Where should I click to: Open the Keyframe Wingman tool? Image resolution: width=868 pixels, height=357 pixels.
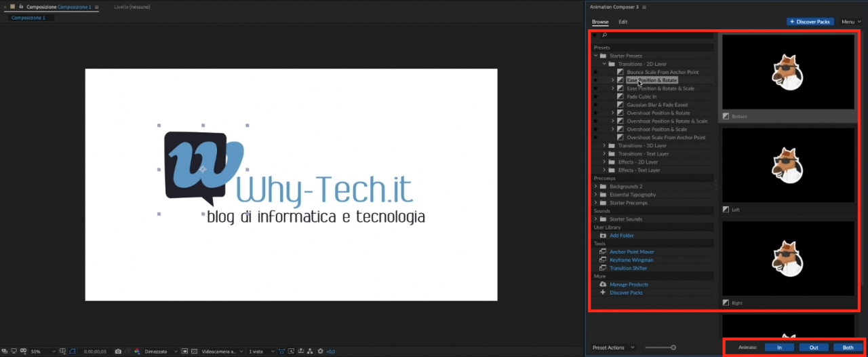point(631,260)
